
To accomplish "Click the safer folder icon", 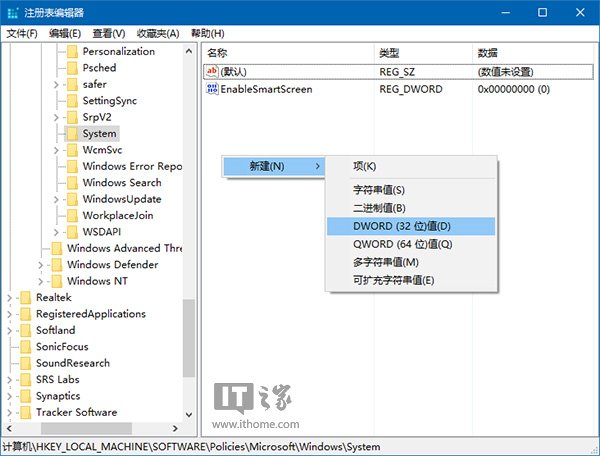I will click(x=72, y=85).
